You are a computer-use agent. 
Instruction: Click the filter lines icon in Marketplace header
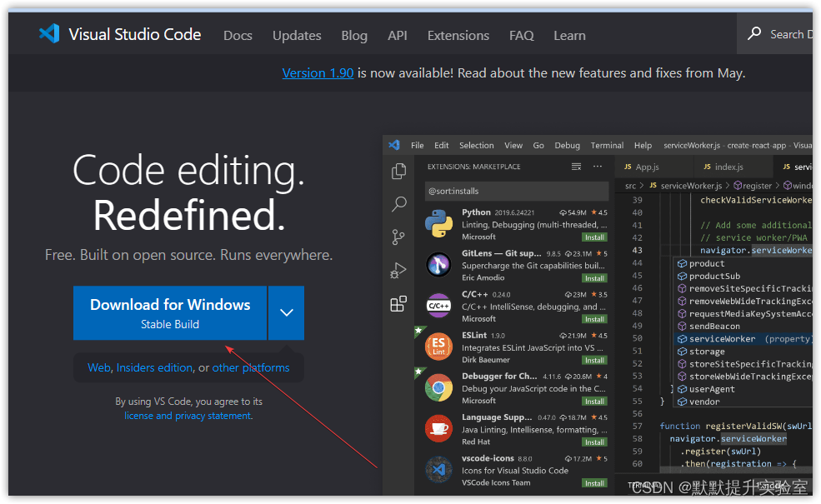[x=576, y=167]
